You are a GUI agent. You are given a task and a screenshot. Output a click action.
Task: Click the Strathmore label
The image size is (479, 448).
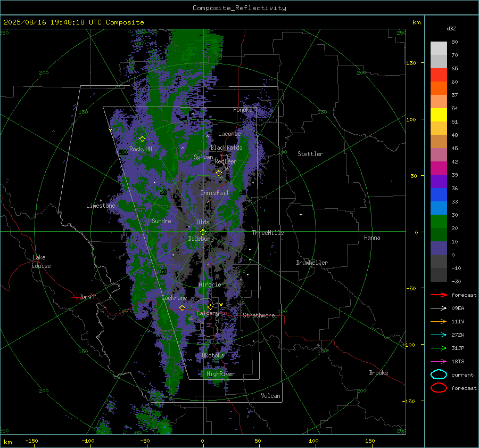[259, 315]
